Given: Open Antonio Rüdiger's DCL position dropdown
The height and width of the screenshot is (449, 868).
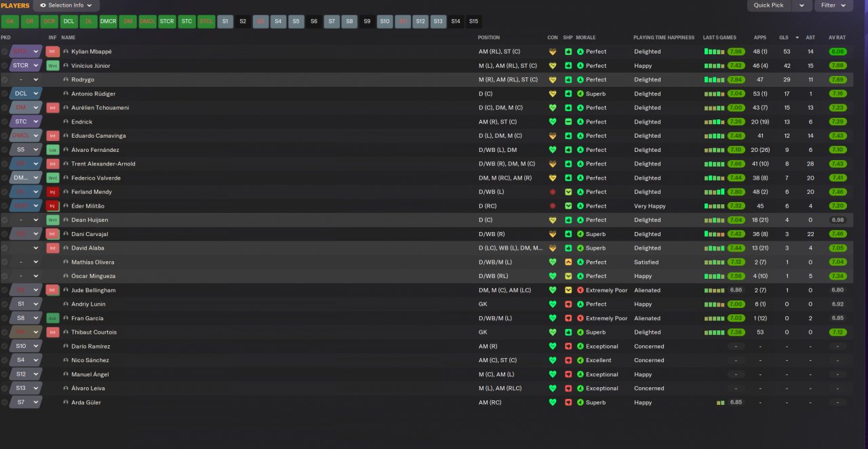Looking at the screenshot, I should (26, 94).
